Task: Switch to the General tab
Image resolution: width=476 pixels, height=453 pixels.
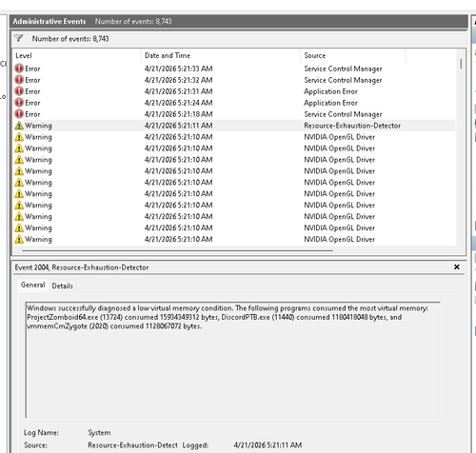Action: pos(32,285)
